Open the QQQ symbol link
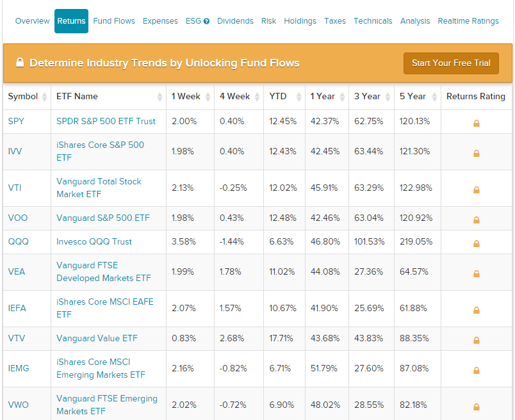 click(x=19, y=241)
